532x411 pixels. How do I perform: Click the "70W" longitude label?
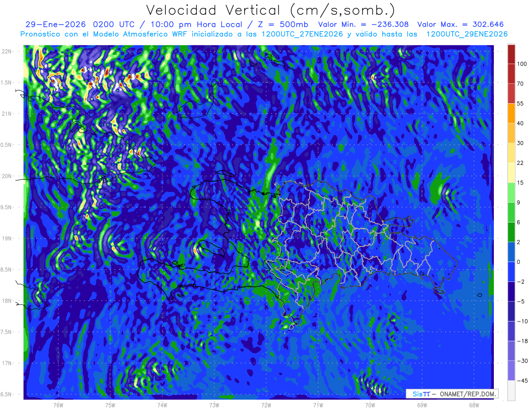tap(370, 405)
